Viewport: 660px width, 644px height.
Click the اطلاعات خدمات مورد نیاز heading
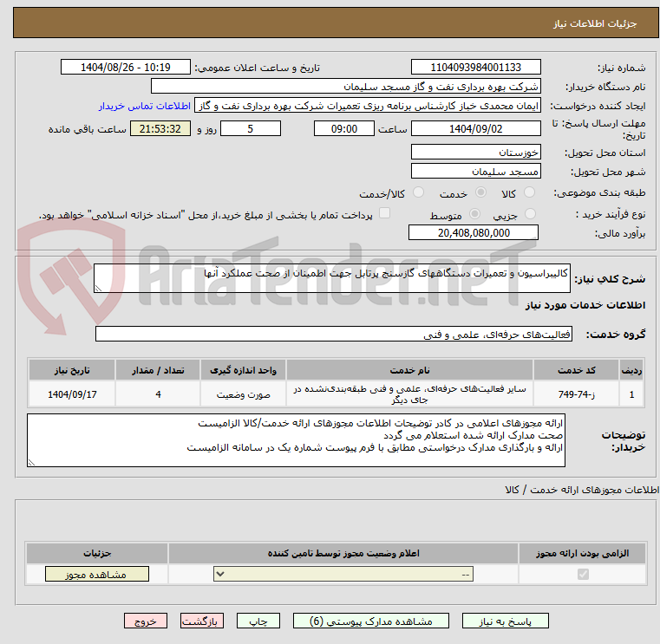tap(585, 305)
